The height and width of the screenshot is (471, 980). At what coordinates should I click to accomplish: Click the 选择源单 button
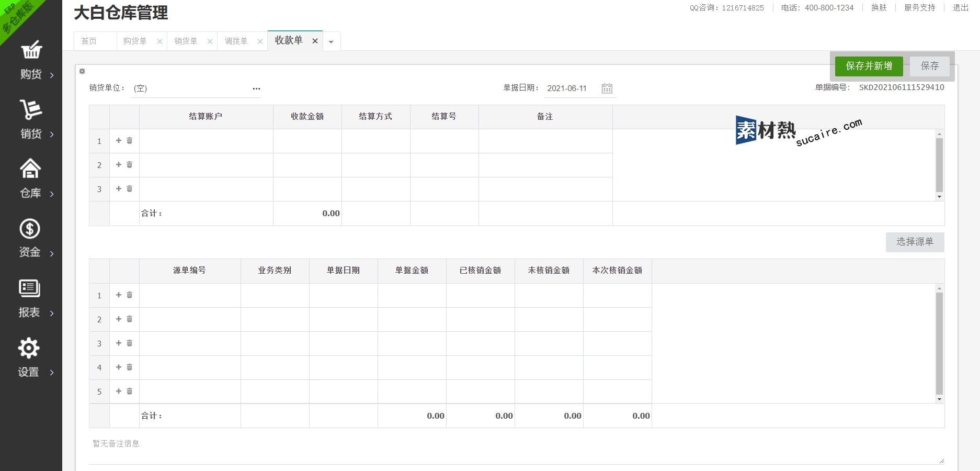(915, 242)
